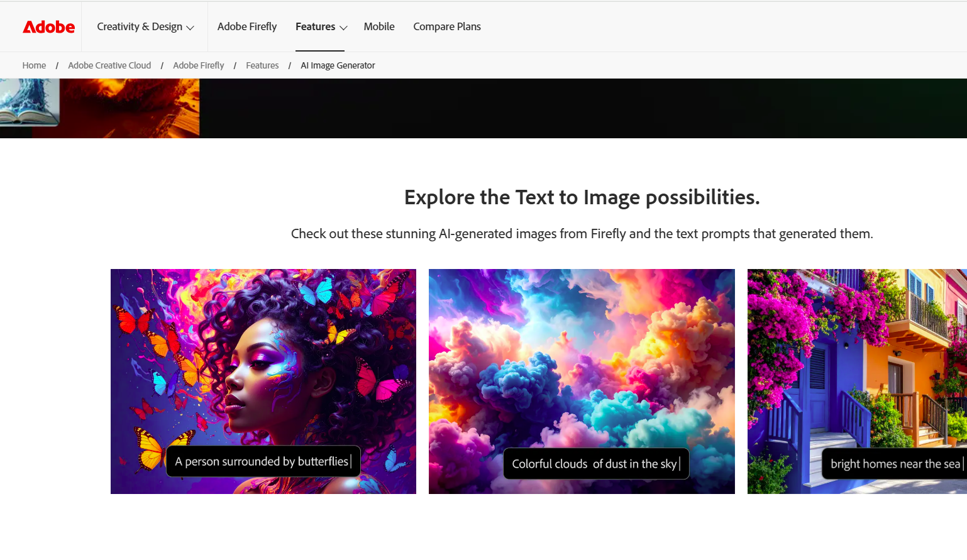Open Compare Plans in navigation
The height and width of the screenshot is (560, 967).
tap(446, 27)
